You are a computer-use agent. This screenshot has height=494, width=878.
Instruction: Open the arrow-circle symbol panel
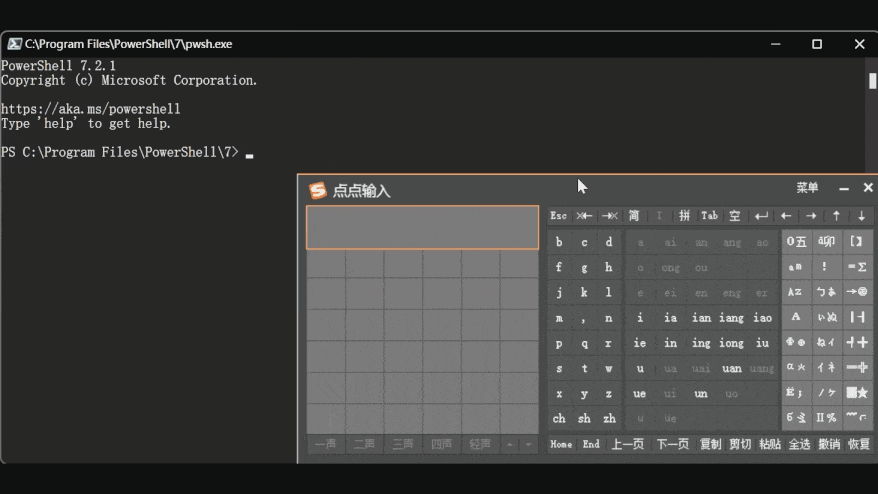click(x=856, y=292)
